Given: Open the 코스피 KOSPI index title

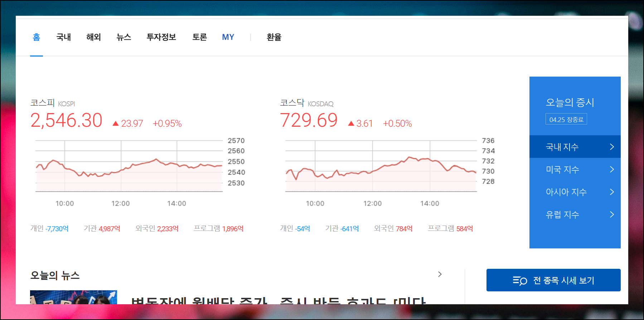Looking at the screenshot, I should [x=53, y=103].
